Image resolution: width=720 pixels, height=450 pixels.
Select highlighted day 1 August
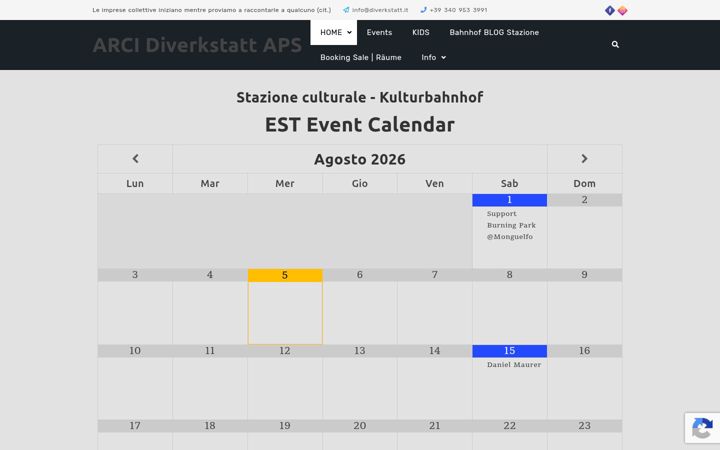point(509,200)
